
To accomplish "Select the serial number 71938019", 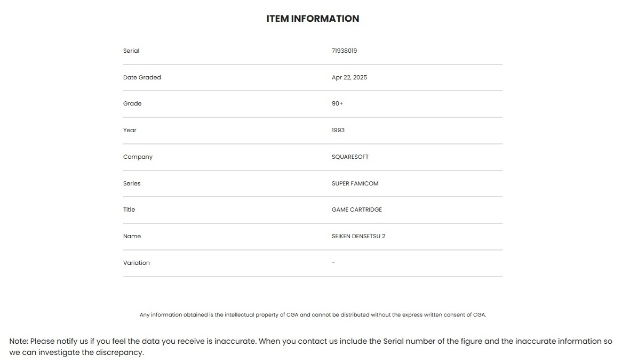I will coord(344,51).
